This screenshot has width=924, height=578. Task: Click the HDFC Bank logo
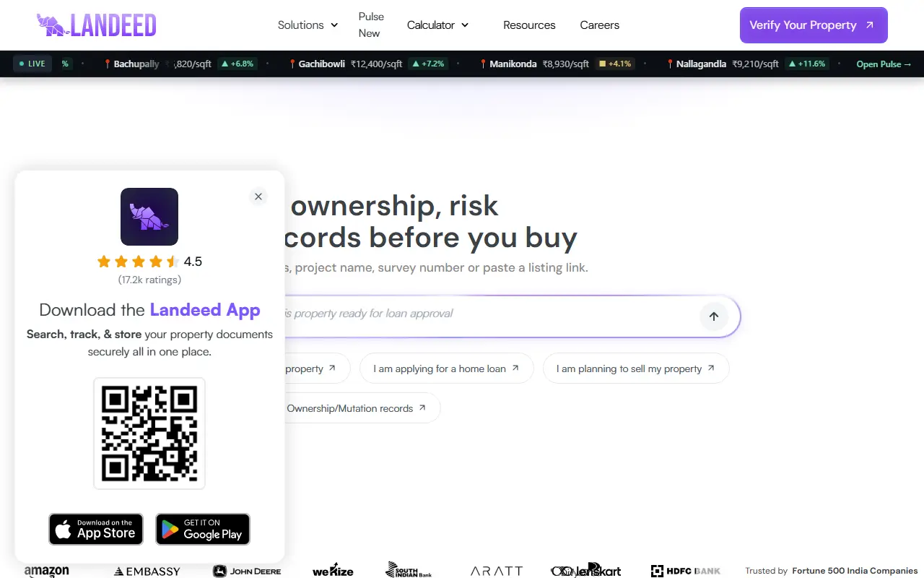686,571
